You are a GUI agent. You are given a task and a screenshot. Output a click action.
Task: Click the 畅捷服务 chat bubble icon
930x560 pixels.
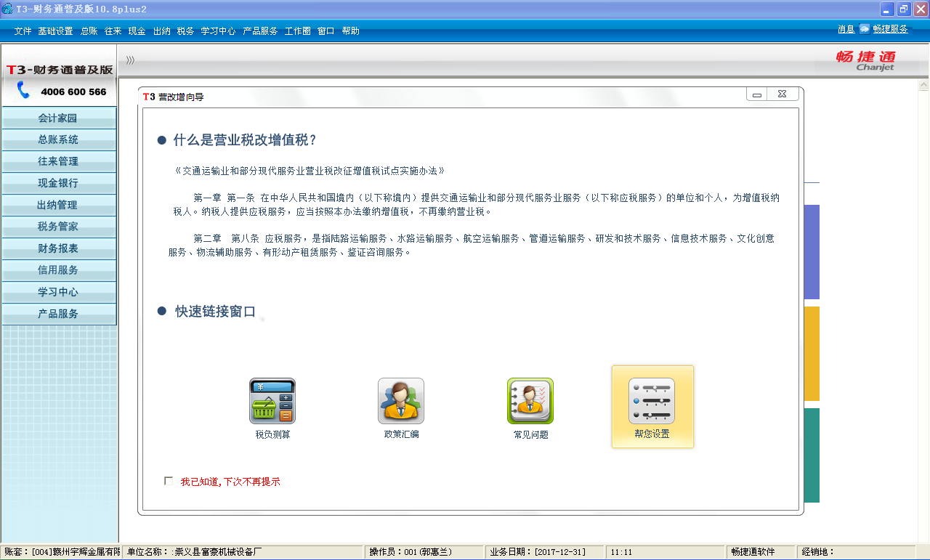coord(864,29)
